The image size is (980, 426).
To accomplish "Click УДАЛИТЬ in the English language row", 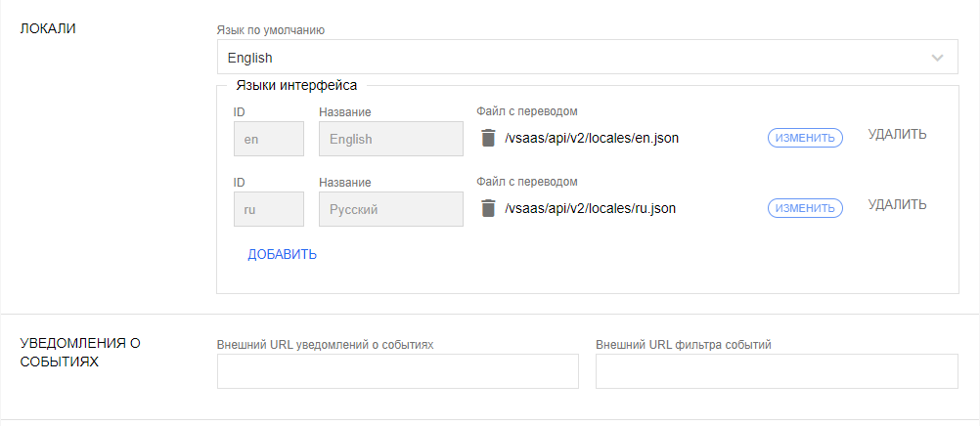I will click(897, 135).
